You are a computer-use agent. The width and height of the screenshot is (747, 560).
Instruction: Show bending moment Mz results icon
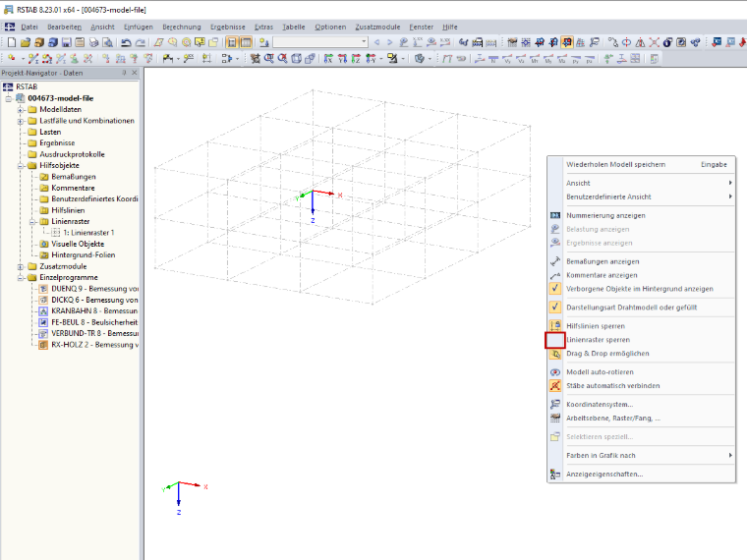pyautogui.click(x=562, y=59)
